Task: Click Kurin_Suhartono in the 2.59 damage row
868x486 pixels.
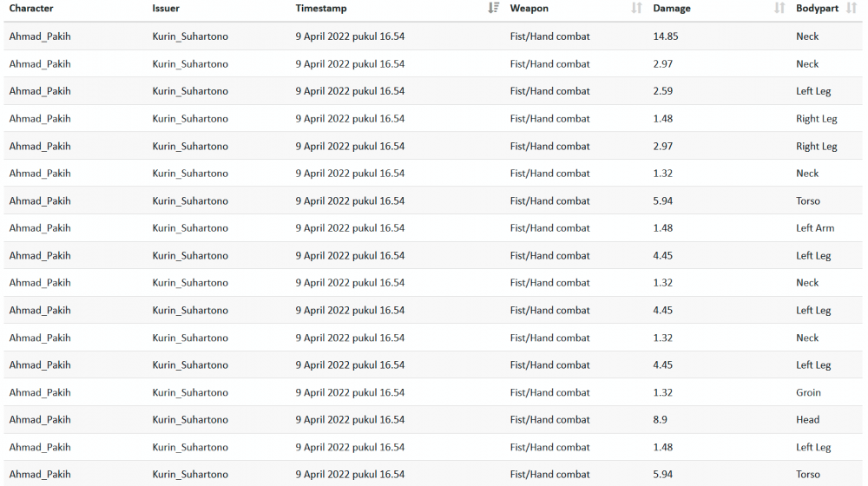Action: pyautogui.click(x=190, y=91)
